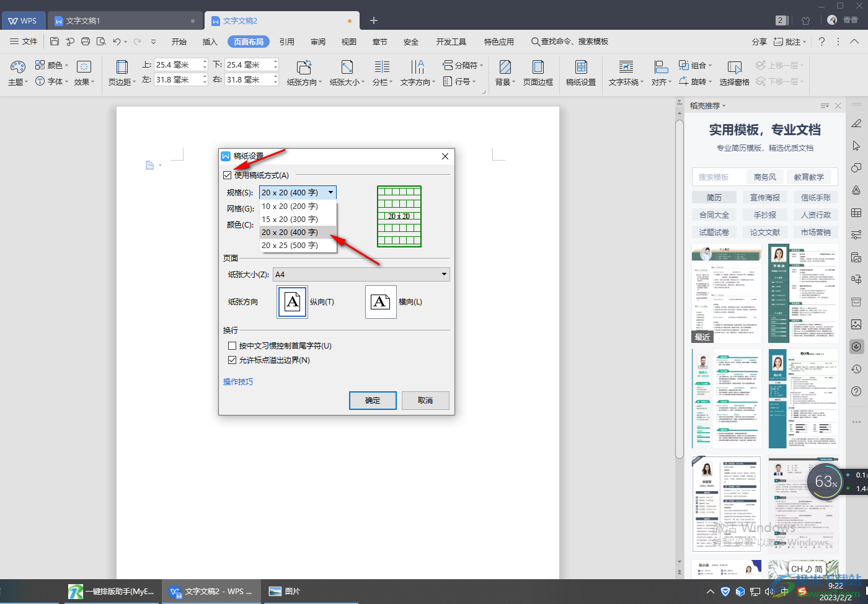This screenshot has height=604, width=868.
Task: Click the 确定 button
Action: click(x=373, y=401)
